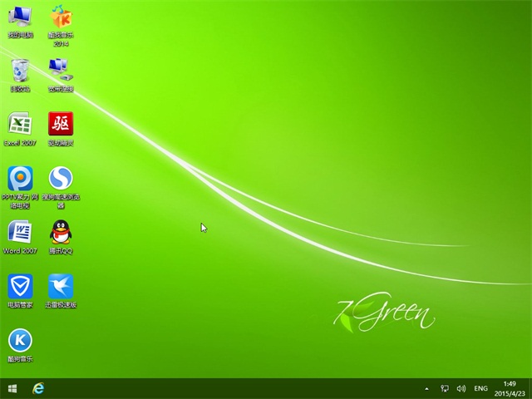
Task: Select the Xunlei (迅雷极速版) bird icon
Action: 61,286
